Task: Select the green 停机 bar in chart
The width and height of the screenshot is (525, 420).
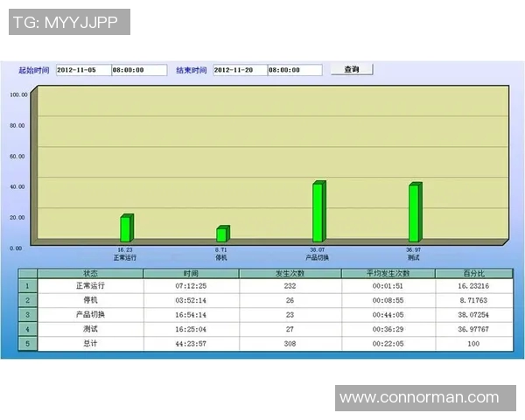Action: pos(222,234)
